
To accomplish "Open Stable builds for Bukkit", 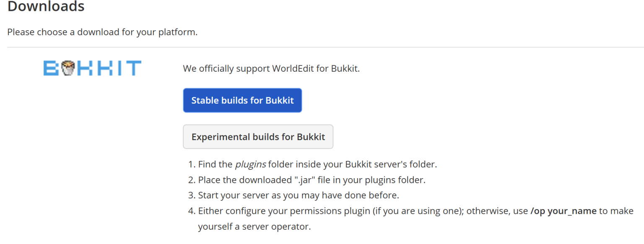I will point(242,101).
